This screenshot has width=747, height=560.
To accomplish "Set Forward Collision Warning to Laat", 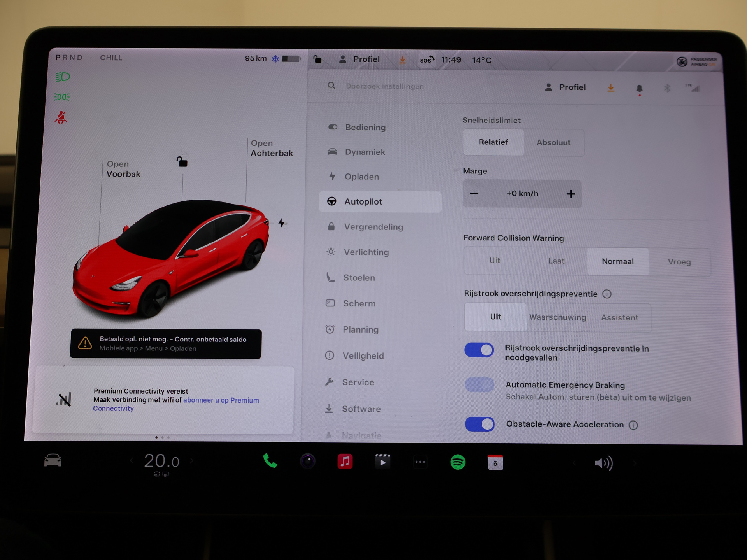I will (x=556, y=261).
